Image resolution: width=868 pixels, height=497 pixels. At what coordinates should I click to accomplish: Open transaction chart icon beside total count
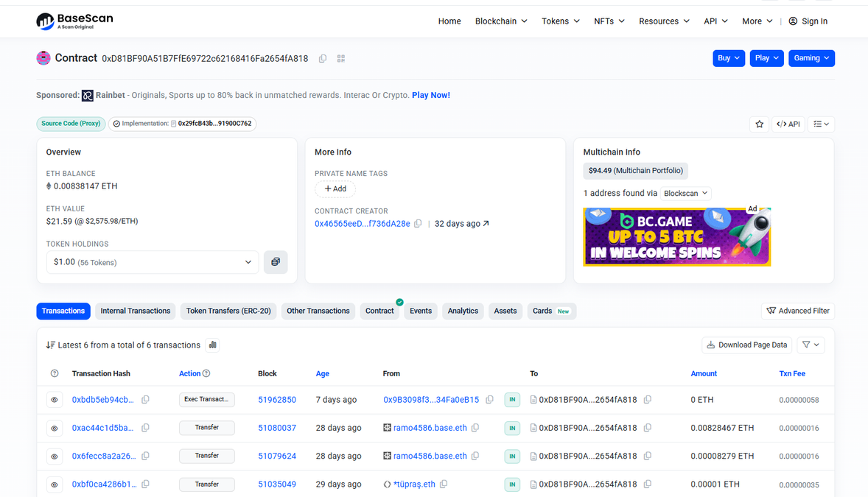[212, 345]
